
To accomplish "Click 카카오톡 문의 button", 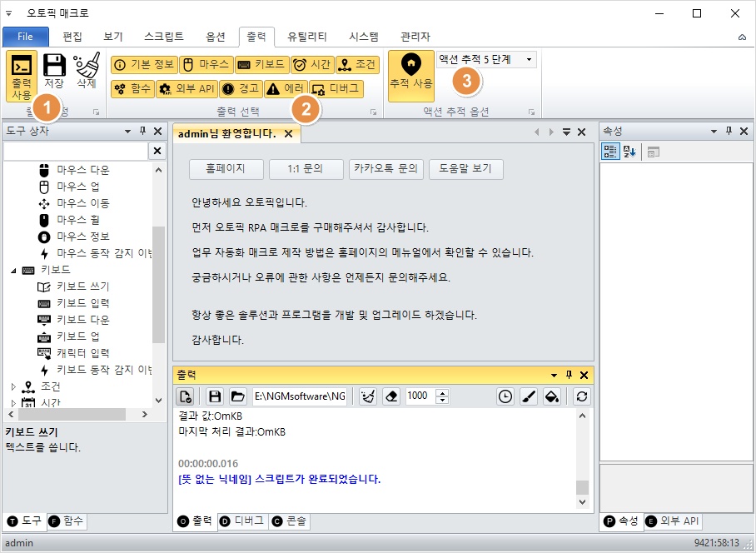I will tap(385, 169).
